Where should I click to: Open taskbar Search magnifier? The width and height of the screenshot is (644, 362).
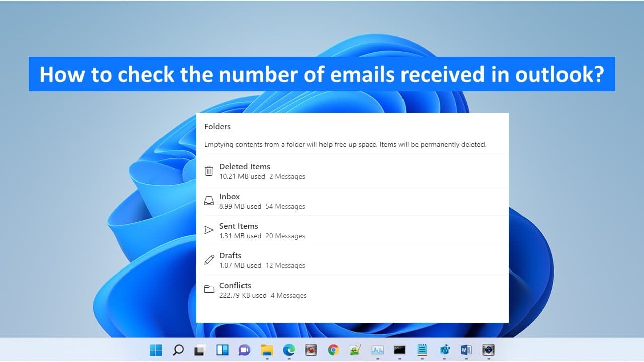178,350
